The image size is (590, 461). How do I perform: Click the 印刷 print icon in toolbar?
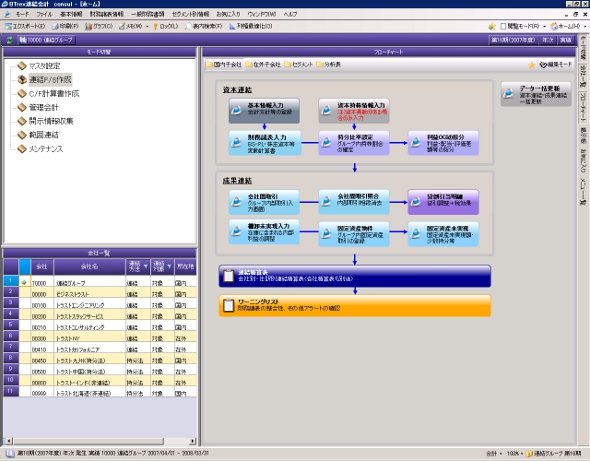point(55,26)
